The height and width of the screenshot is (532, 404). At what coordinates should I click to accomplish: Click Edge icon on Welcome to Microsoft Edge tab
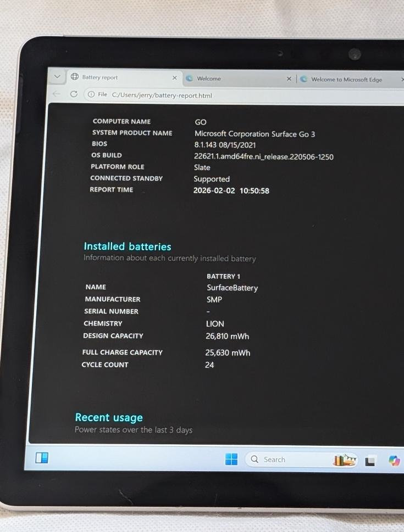(304, 79)
